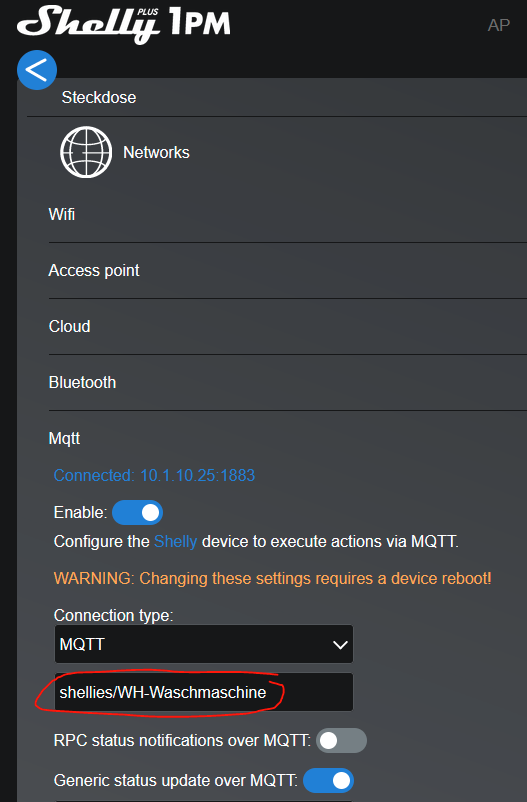Collapse the Mqtt section header

(64, 438)
